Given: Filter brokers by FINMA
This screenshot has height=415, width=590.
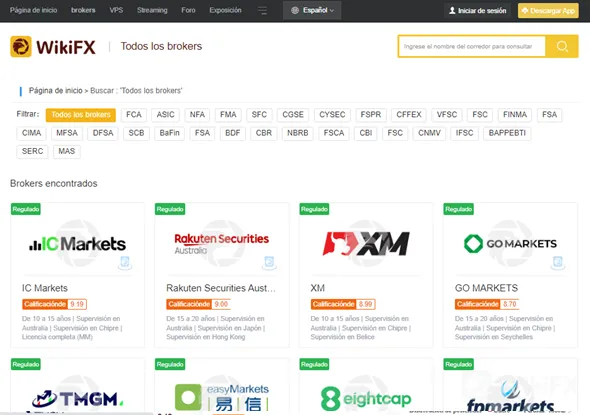Looking at the screenshot, I should (x=515, y=115).
